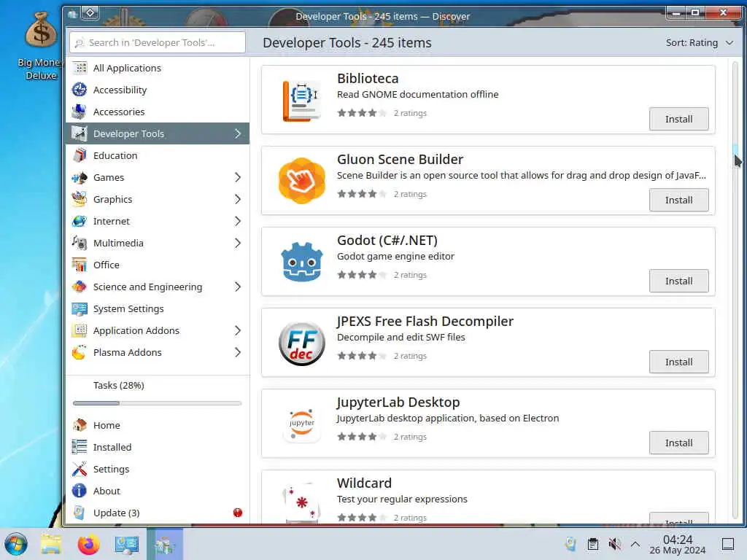The height and width of the screenshot is (560, 747).
Task: Expand the Games subcategories arrow
Action: [x=238, y=178]
